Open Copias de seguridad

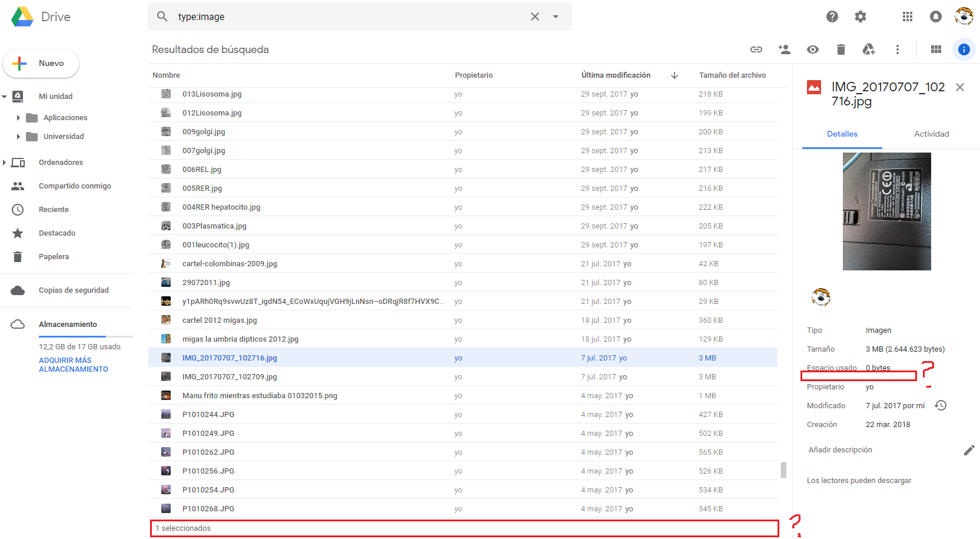pos(74,290)
